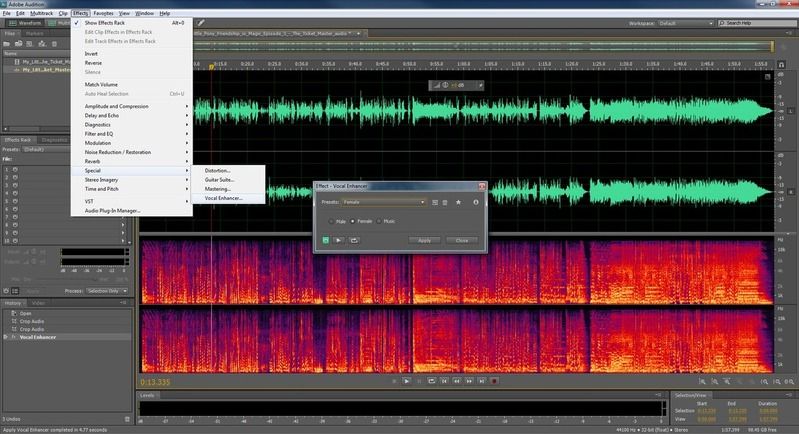Expand the Reverb submenu
This screenshot has height=434, width=799.
[131, 161]
